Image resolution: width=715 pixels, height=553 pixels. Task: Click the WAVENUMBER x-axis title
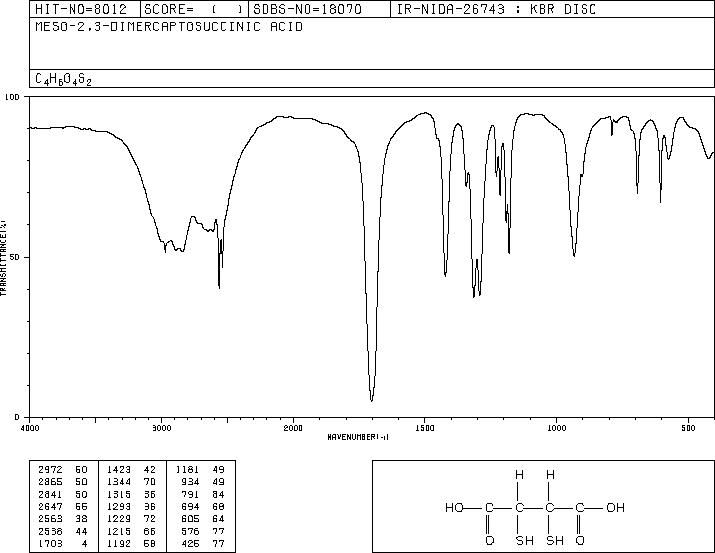tap(358, 437)
